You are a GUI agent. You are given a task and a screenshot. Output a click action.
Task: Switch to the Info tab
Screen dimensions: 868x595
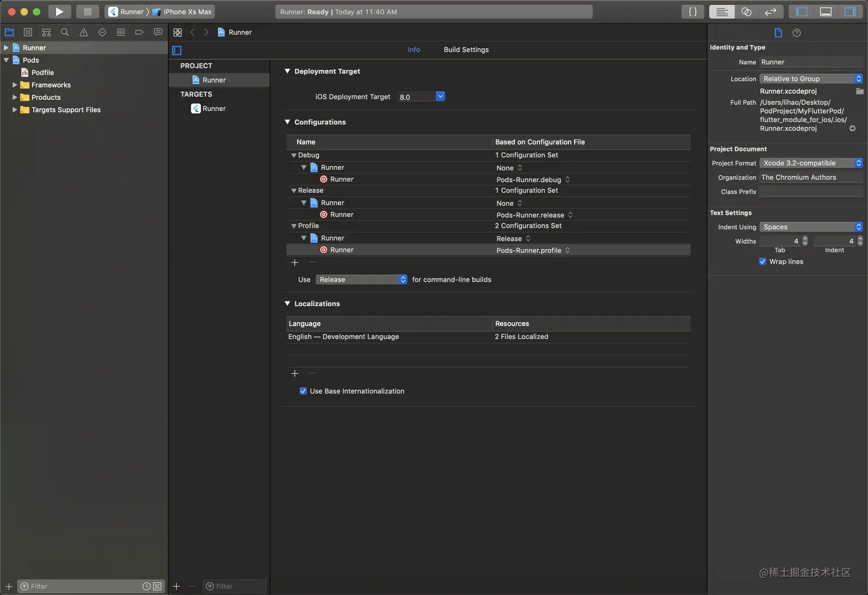pyautogui.click(x=414, y=50)
